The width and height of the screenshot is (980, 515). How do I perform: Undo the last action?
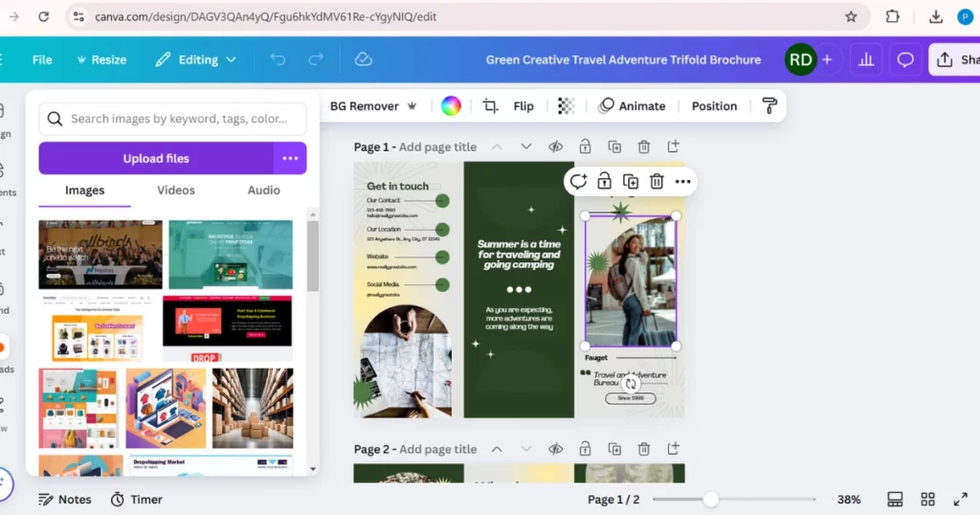tap(278, 59)
